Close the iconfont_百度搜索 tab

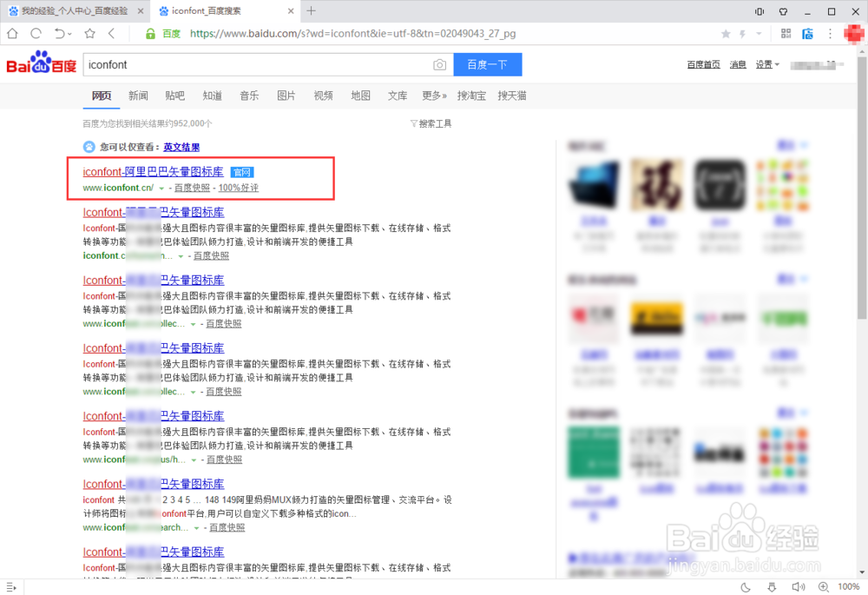coord(291,11)
